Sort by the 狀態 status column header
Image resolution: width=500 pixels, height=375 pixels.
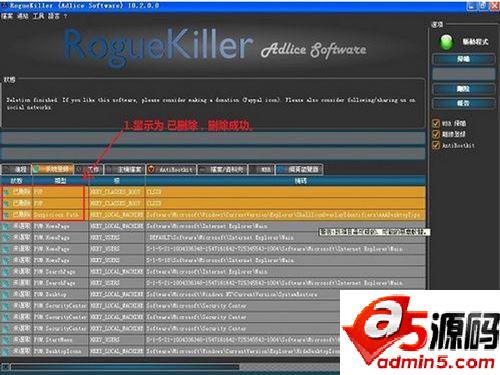click(x=16, y=181)
